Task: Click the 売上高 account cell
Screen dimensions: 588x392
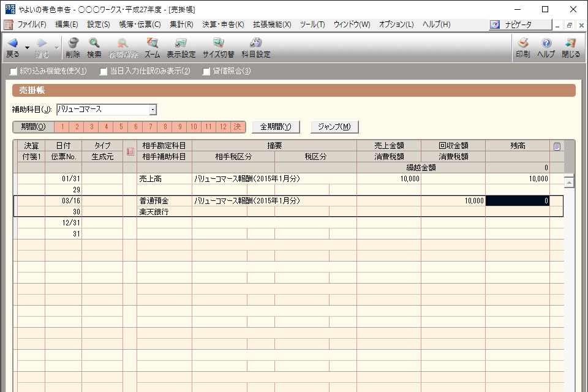Action: click(x=164, y=179)
